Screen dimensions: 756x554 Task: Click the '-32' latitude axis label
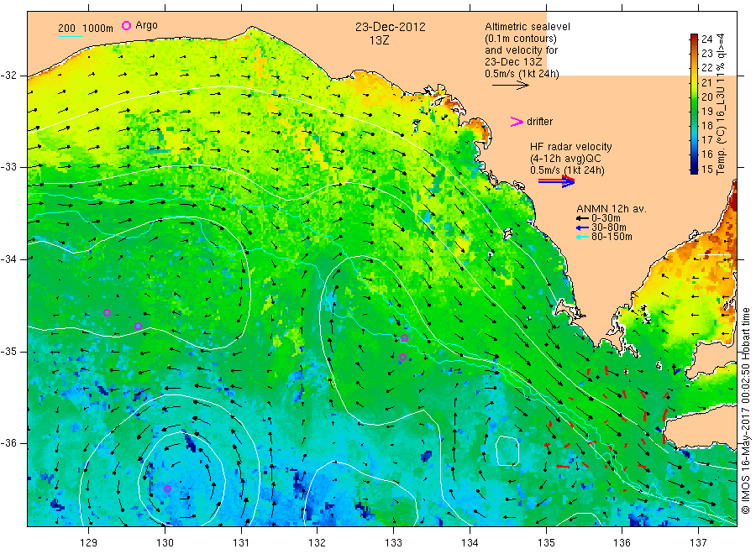coord(9,76)
